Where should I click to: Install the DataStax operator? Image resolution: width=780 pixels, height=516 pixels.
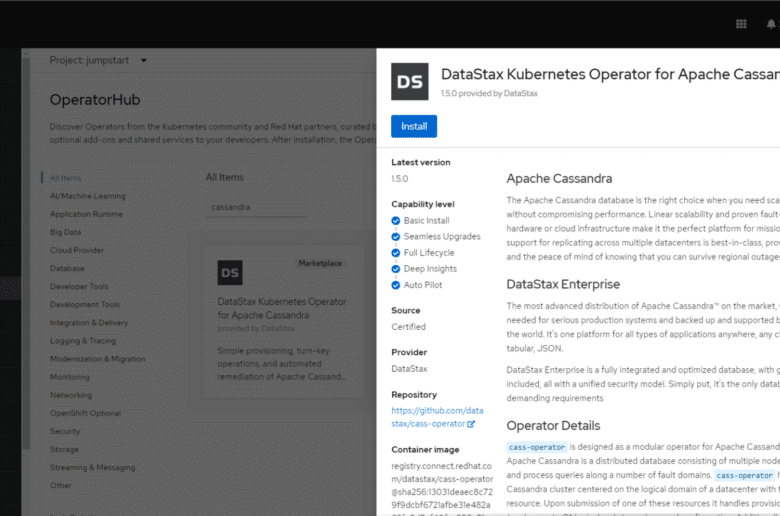coord(414,126)
